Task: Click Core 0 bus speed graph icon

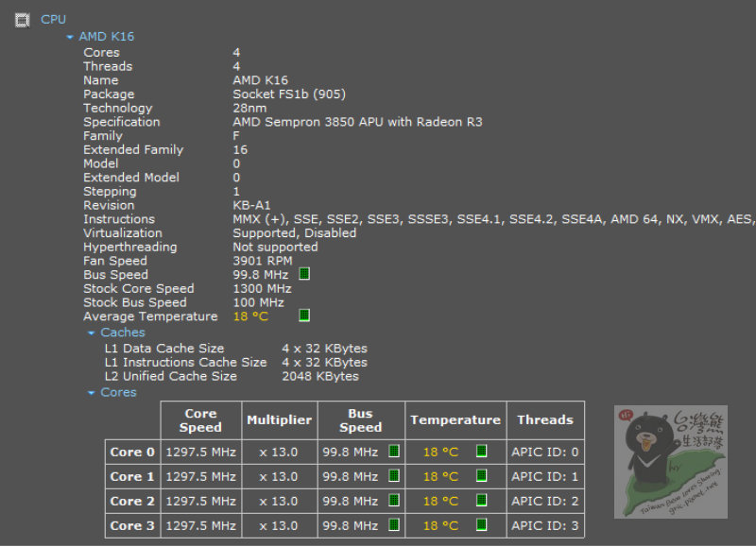Action: [394, 452]
